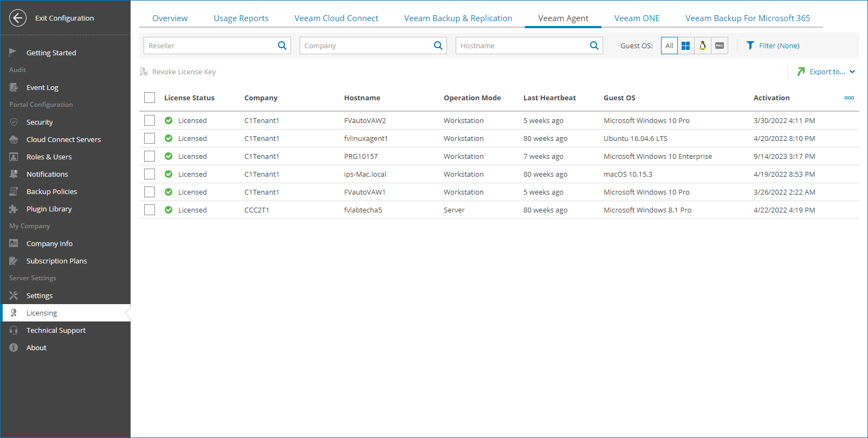Sort by Hostname column header
This screenshot has height=438, width=868.
pos(362,98)
